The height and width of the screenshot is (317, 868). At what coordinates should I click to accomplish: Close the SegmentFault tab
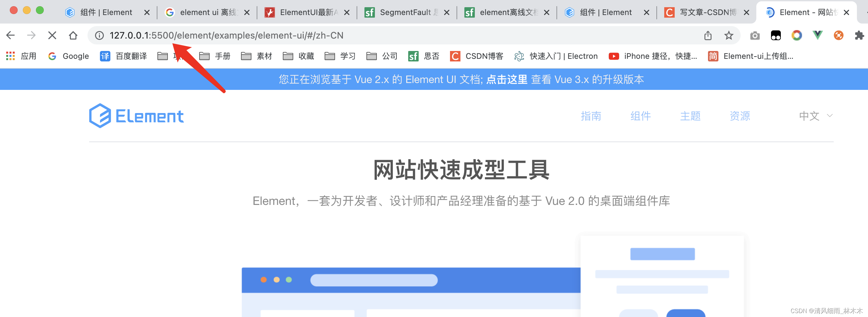tap(447, 12)
